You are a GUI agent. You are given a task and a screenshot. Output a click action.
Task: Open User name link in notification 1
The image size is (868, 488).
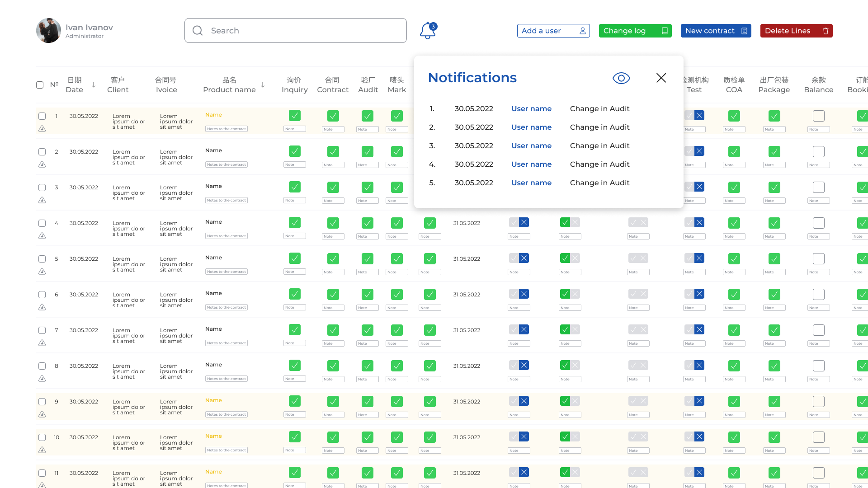coord(531,109)
